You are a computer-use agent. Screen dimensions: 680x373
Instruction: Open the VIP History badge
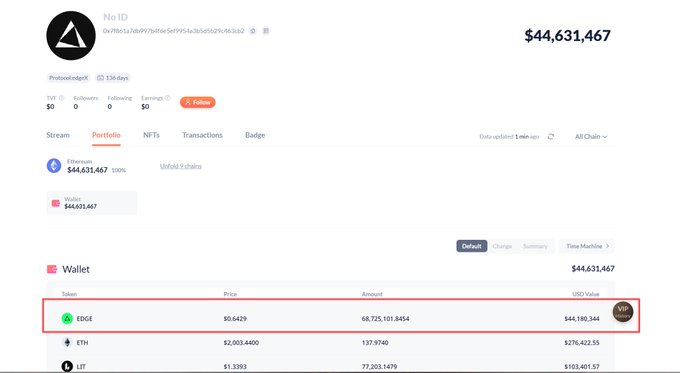(623, 312)
